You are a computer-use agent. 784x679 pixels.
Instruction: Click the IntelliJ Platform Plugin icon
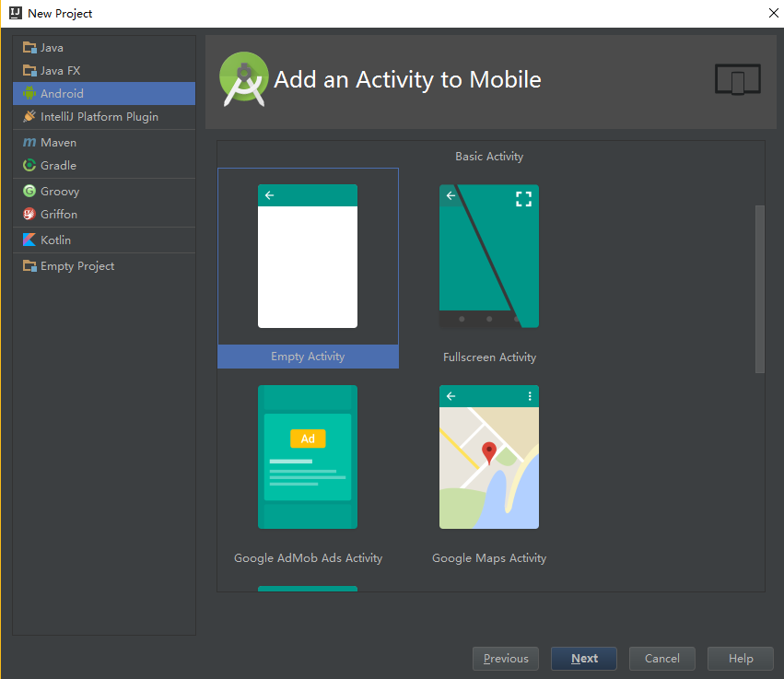(x=29, y=116)
